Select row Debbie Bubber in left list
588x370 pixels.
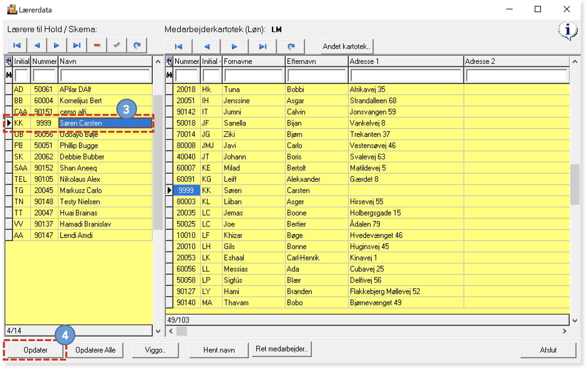(79, 157)
